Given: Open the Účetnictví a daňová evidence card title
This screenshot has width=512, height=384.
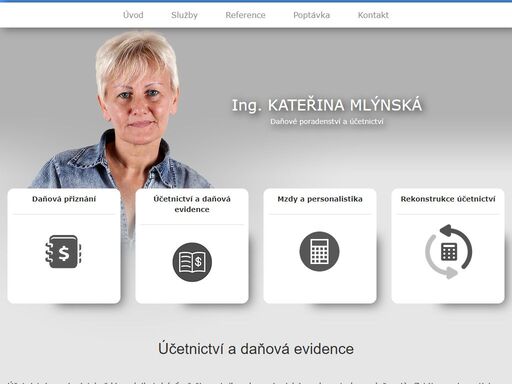Looking at the screenshot, I should tap(192, 204).
